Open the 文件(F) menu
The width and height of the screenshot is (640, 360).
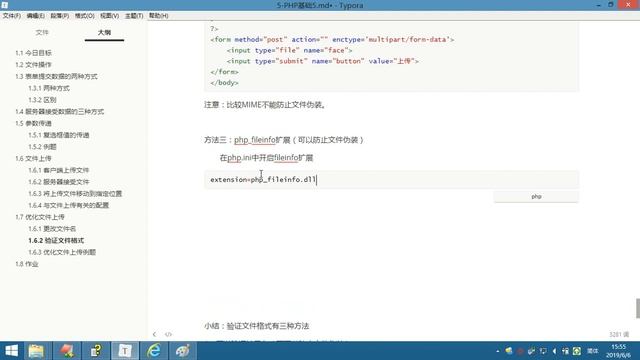click(x=11, y=16)
